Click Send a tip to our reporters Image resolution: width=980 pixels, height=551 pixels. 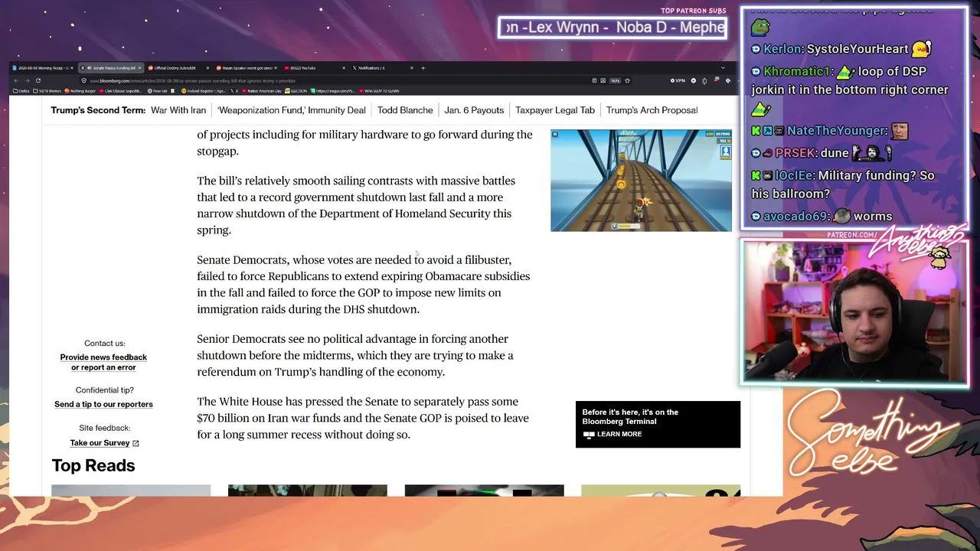pyautogui.click(x=103, y=404)
